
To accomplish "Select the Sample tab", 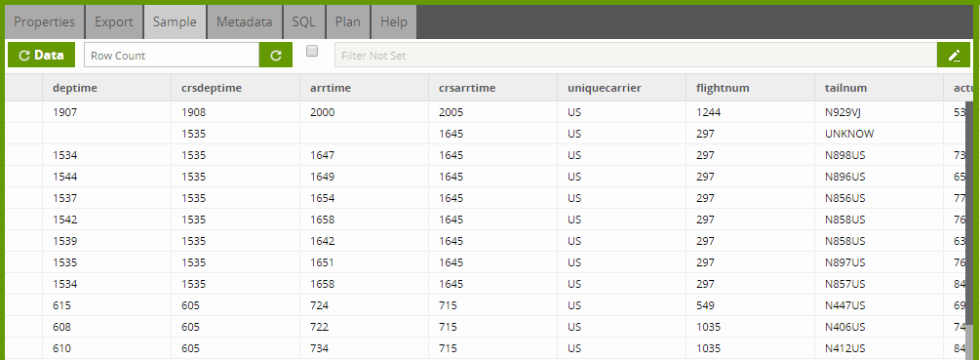I will [175, 21].
